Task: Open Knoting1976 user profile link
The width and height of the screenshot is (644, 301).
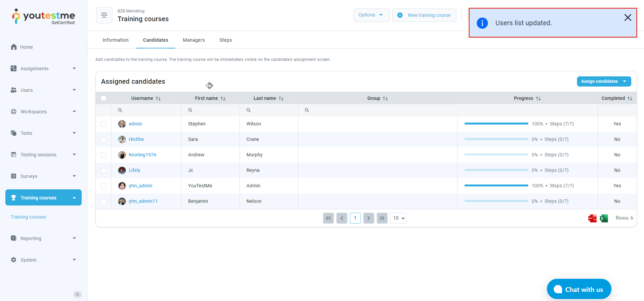Action: click(x=142, y=155)
